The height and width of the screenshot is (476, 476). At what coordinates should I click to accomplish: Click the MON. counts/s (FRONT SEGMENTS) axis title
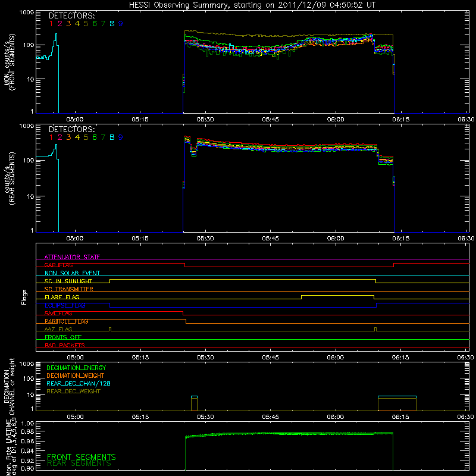click(9, 62)
